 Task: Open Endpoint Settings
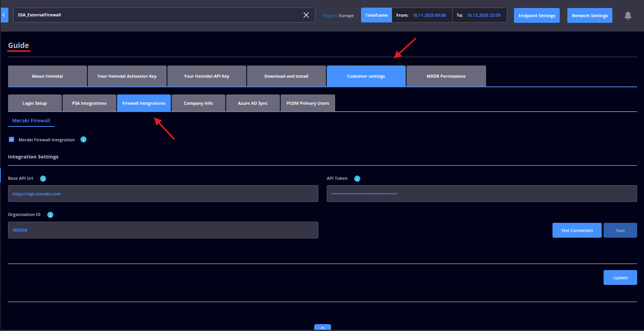tap(537, 16)
